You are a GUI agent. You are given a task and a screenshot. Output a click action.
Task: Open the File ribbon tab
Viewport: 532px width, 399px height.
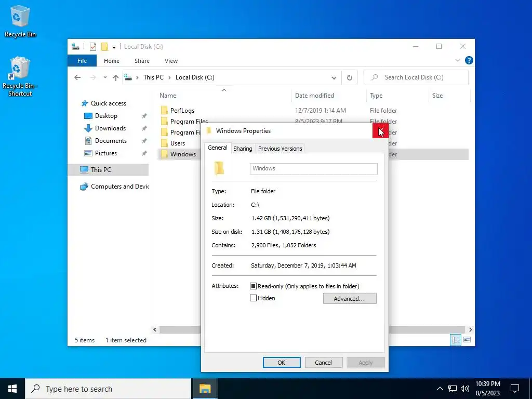click(x=82, y=61)
